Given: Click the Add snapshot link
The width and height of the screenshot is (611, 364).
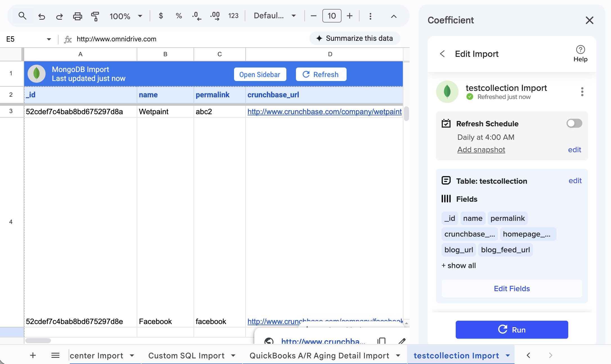Looking at the screenshot, I should coord(481,150).
